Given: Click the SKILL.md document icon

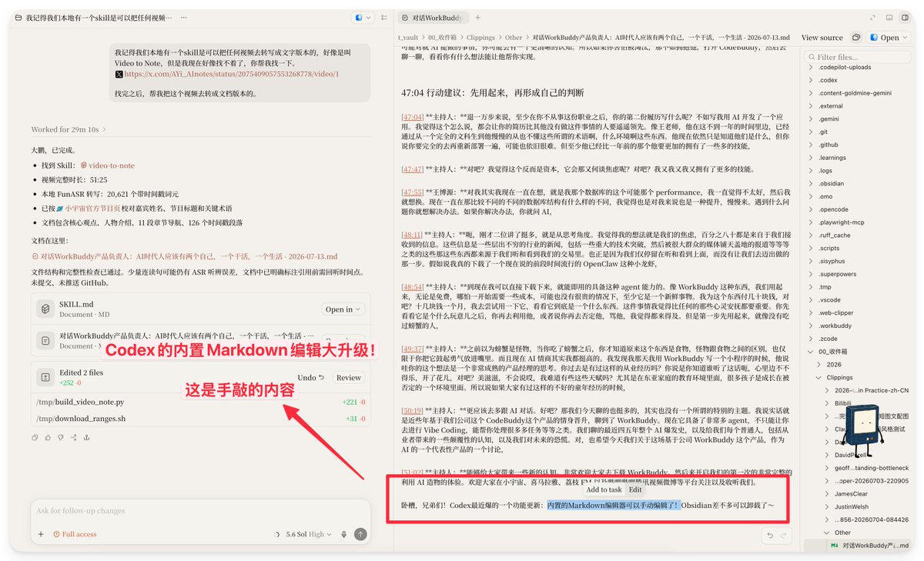Looking at the screenshot, I should 45,309.
